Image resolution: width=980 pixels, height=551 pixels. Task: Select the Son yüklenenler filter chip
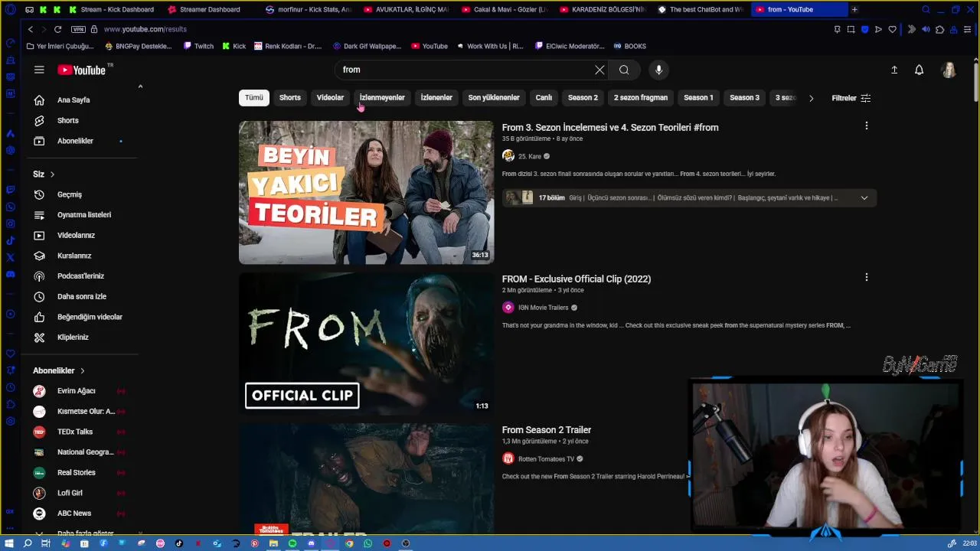click(x=494, y=97)
